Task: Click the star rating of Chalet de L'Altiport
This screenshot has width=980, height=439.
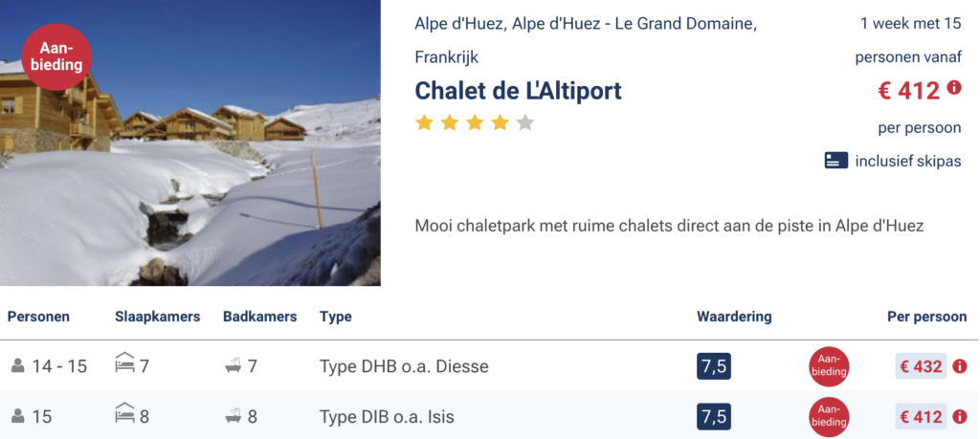Action: click(474, 122)
